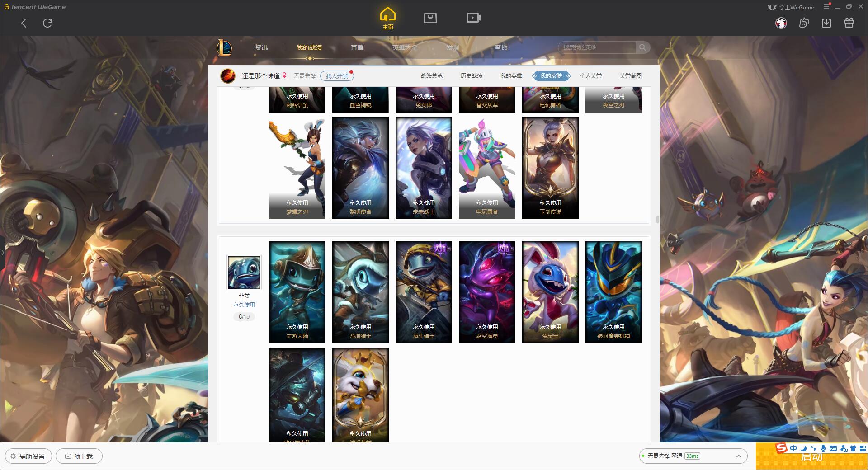Switch to the 直播 tab
The image size is (868, 470).
pyautogui.click(x=357, y=47)
